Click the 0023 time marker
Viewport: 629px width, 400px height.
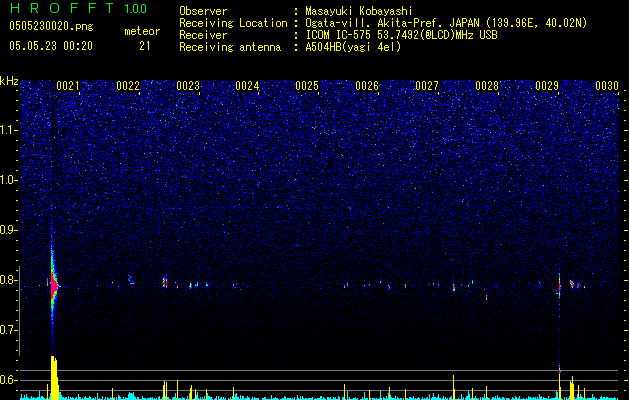click(x=188, y=86)
